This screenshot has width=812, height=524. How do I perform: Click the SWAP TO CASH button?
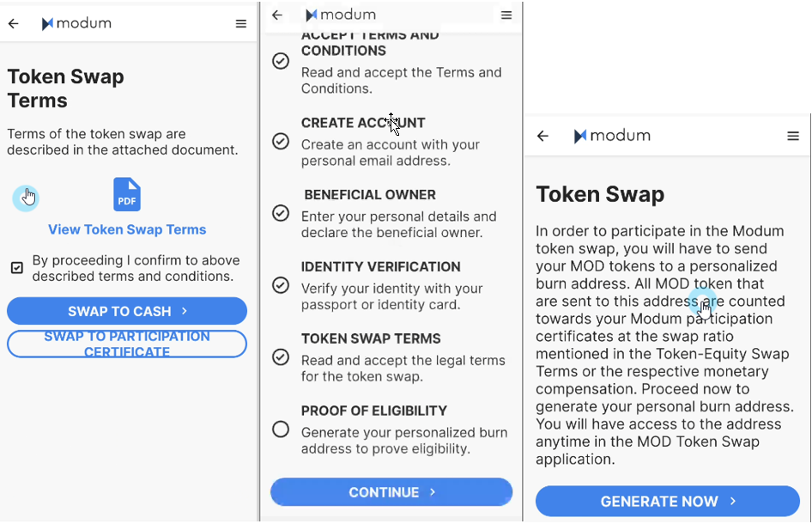tap(127, 311)
